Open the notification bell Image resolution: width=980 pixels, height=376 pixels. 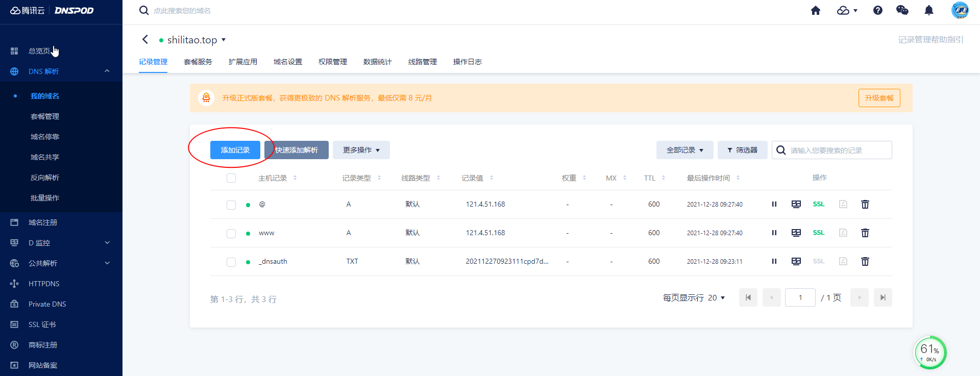tap(929, 11)
